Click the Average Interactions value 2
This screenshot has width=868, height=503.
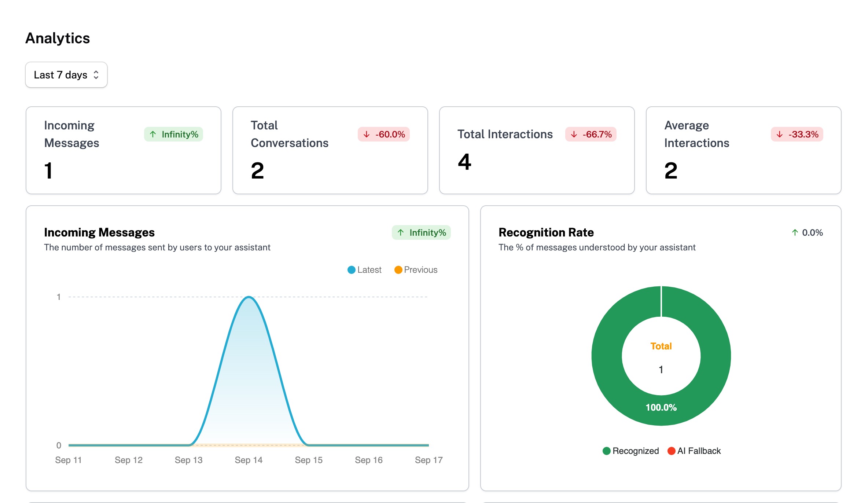point(671,171)
